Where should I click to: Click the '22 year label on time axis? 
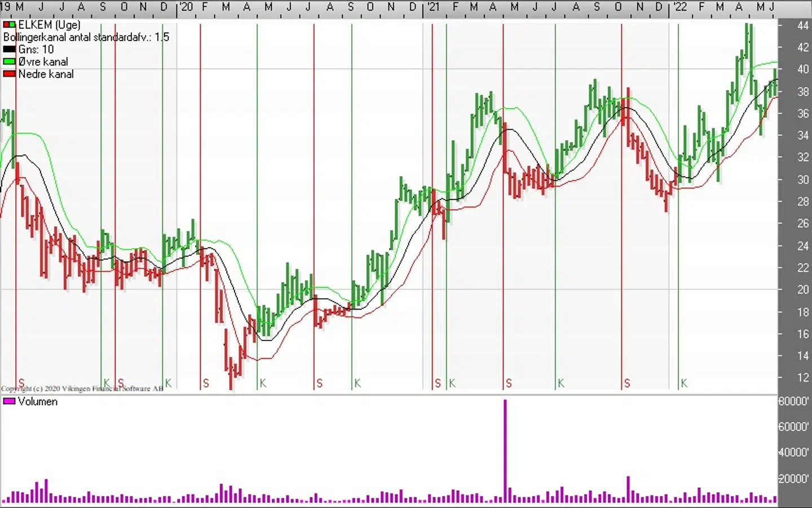(681, 7)
